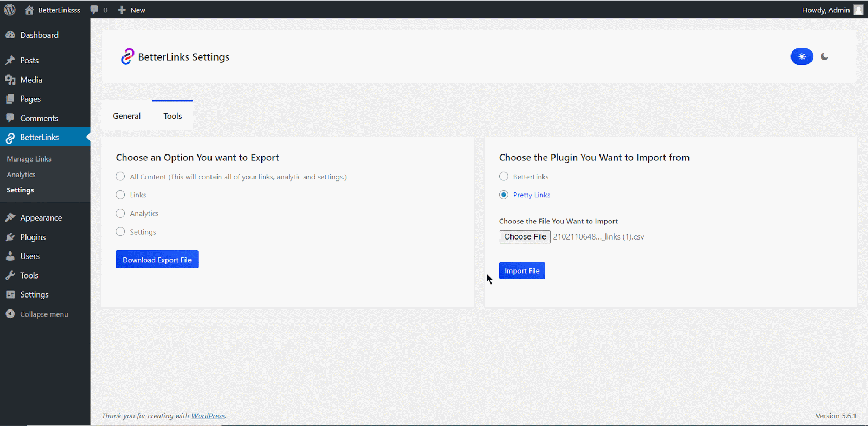This screenshot has width=868, height=426.
Task: Click the BetterLinks chain icon in sidebar
Action: 10,138
